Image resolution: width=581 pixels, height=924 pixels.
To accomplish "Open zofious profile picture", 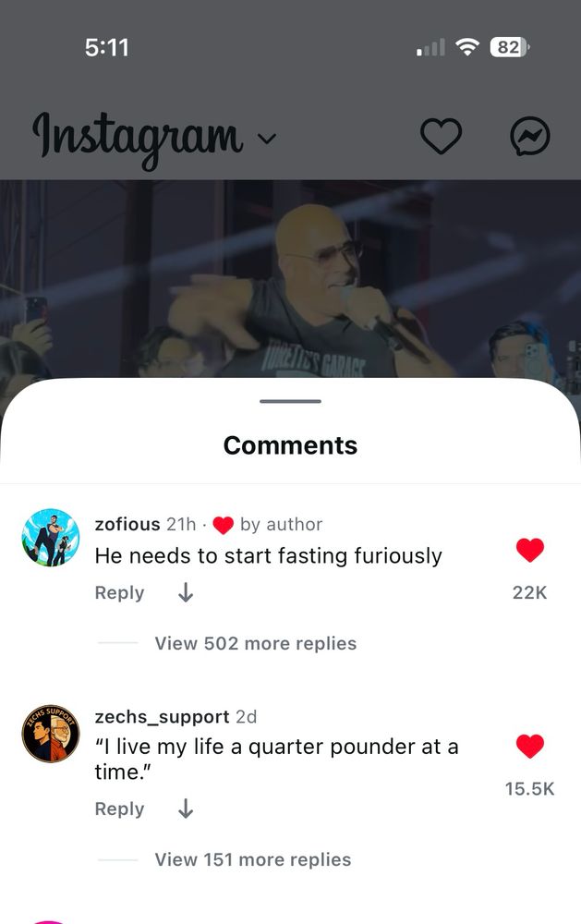I will point(51,538).
